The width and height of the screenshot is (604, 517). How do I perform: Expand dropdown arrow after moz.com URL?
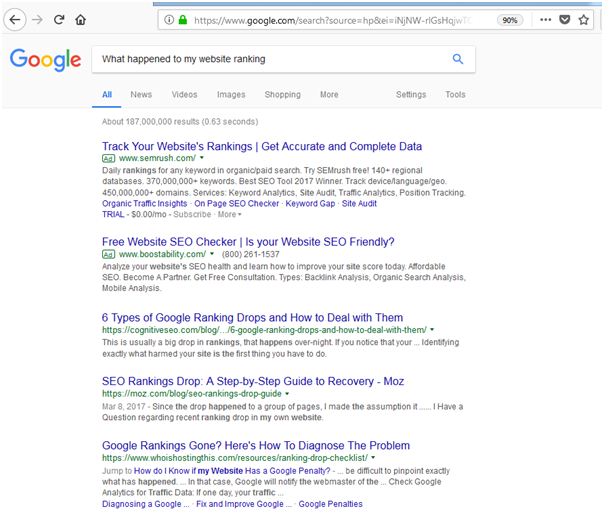tap(287, 394)
